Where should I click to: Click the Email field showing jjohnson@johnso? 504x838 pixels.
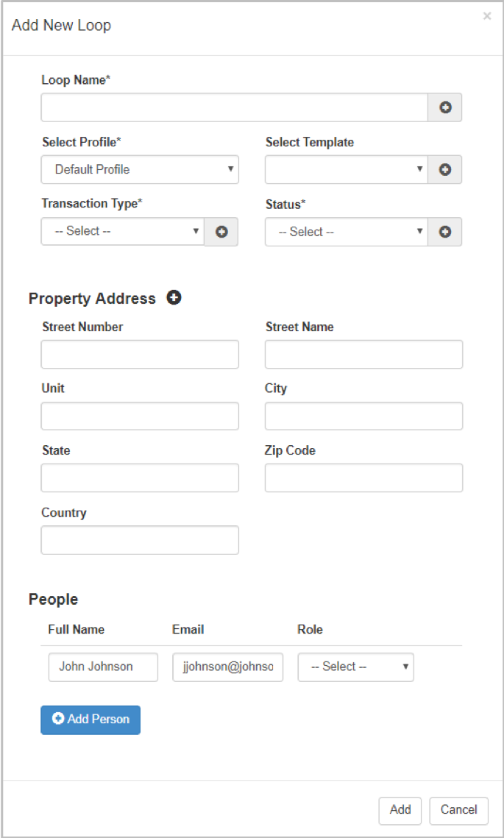pyautogui.click(x=227, y=667)
